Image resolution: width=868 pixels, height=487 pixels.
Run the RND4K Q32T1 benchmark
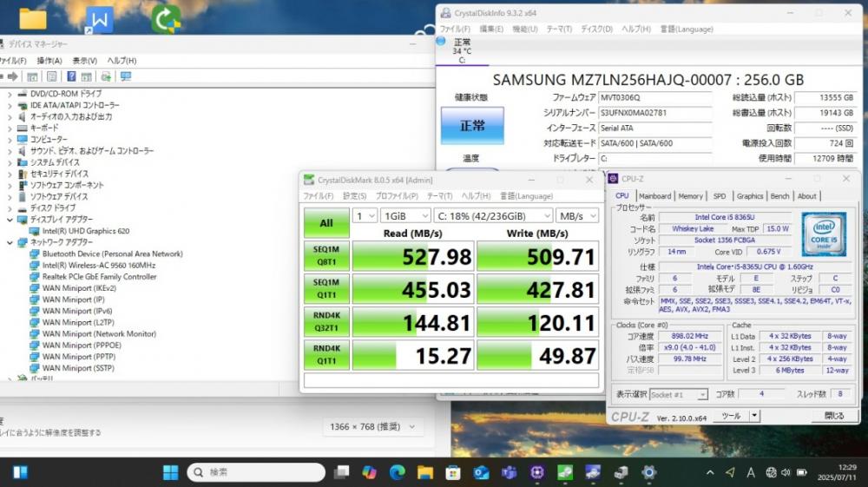point(326,321)
